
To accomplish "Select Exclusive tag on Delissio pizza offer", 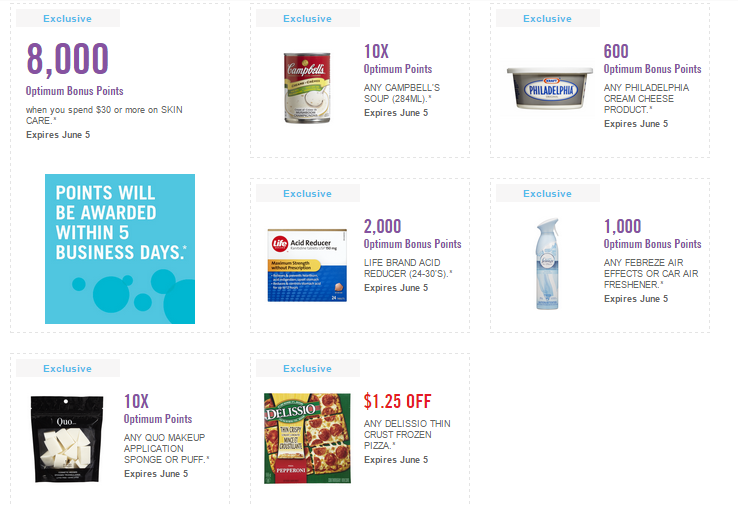I will click(x=308, y=369).
